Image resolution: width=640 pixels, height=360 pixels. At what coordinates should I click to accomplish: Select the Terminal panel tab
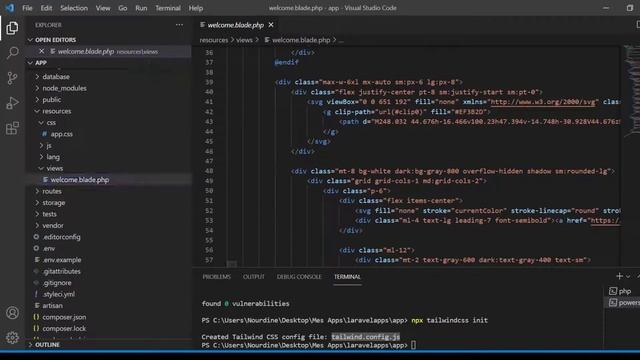(347, 277)
